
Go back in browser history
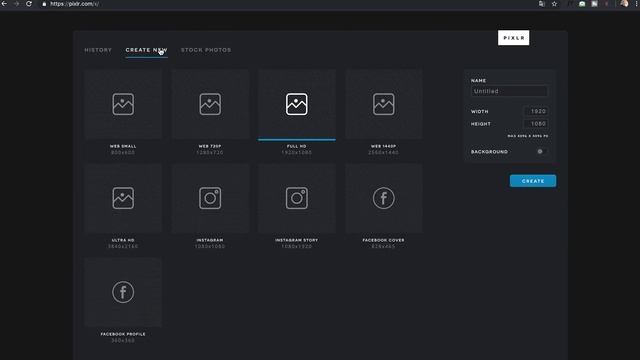point(4,4)
